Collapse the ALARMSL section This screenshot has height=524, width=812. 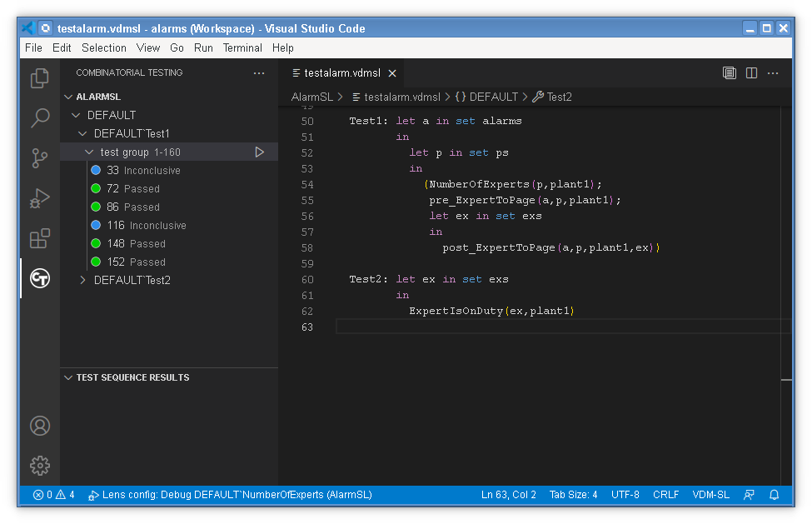(x=68, y=97)
